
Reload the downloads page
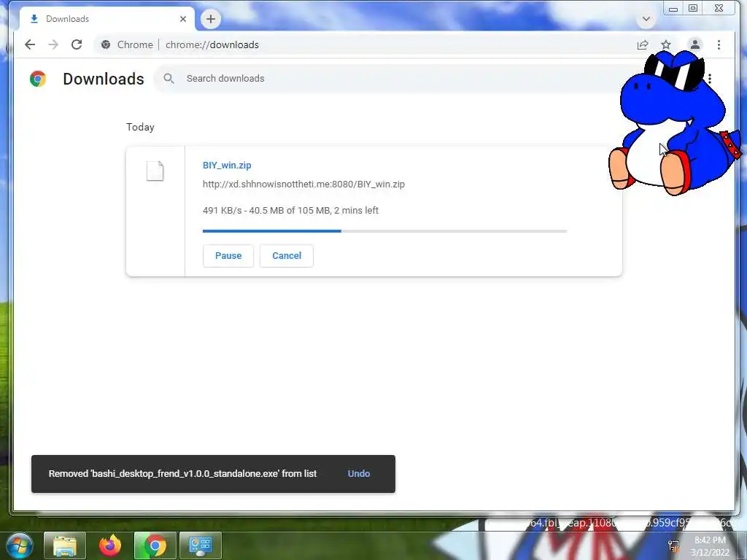[x=77, y=44]
